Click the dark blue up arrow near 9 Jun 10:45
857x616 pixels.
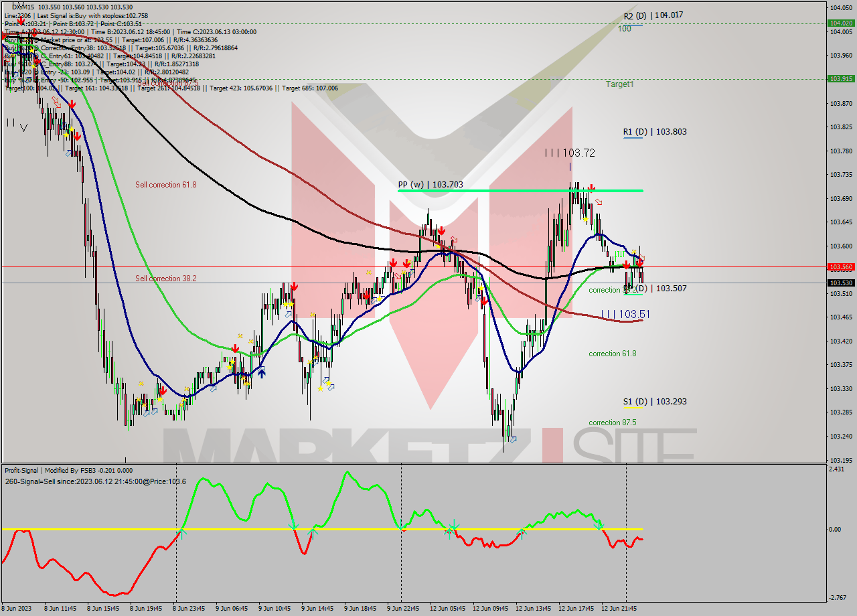tap(262, 373)
